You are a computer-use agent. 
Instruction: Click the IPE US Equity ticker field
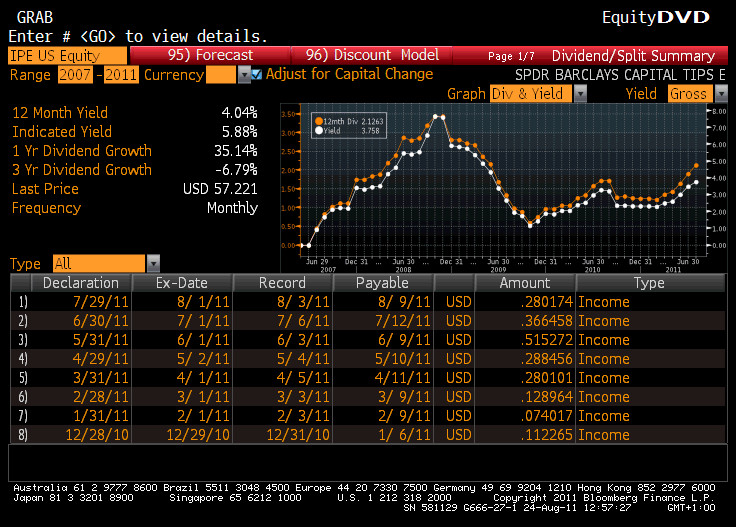(x=67, y=55)
